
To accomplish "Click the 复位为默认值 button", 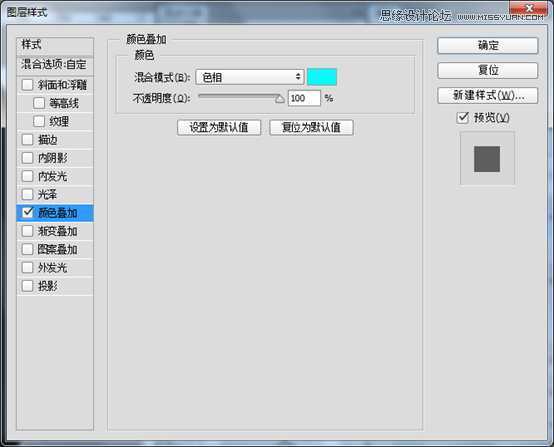I will coord(311,128).
